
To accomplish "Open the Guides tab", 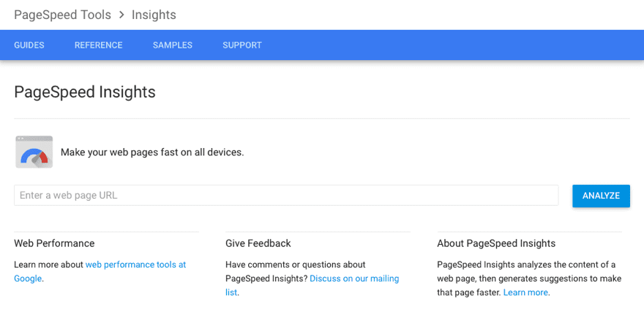I will pyautogui.click(x=29, y=45).
